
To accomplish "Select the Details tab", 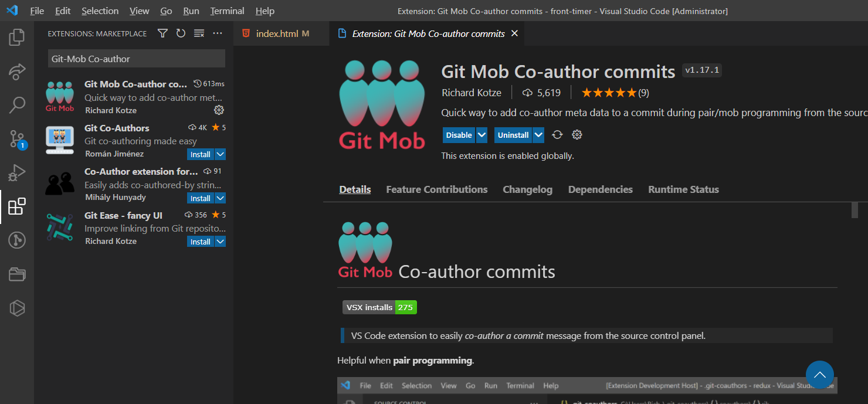I will coord(355,189).
